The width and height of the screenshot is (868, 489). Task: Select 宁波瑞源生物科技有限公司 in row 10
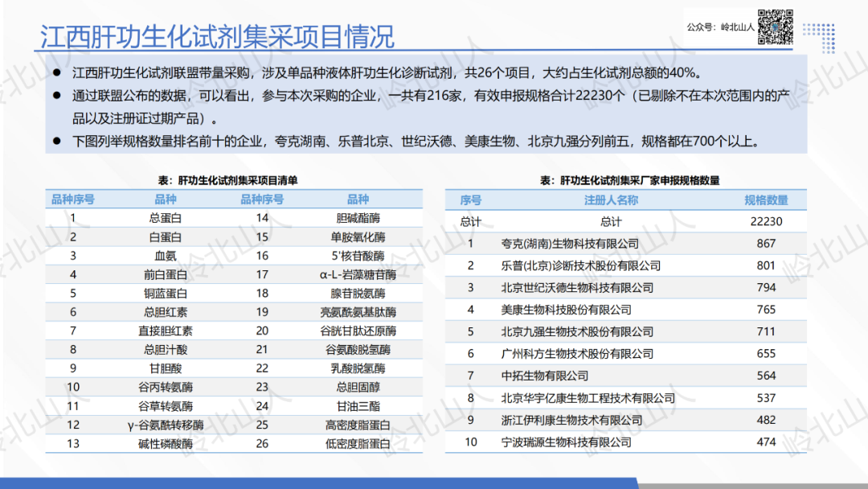click(x=566, y=442)
